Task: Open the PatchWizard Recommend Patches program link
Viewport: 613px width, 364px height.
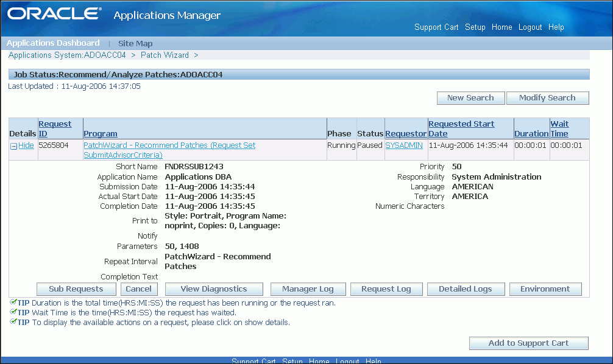Action: pos(169,150)
